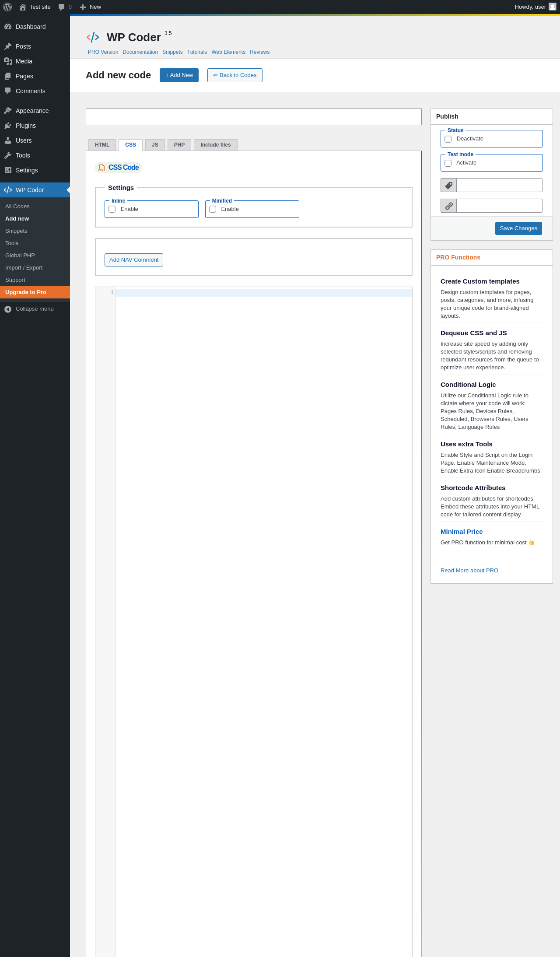Open All Codes submenu item

(35, 207)
